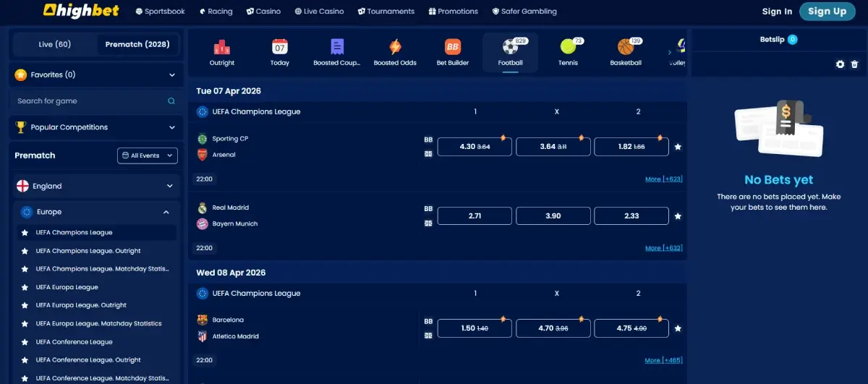The image size is (868, 384).
Task: Open UEFA Conference League. Outright
Action: pyautogui.click(x=88, y=360)
